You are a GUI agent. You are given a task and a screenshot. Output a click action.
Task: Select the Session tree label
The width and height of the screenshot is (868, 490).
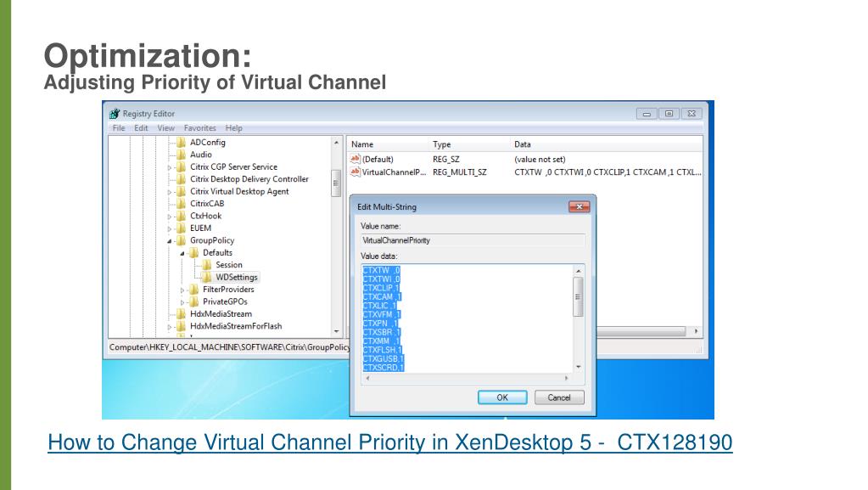228,265
